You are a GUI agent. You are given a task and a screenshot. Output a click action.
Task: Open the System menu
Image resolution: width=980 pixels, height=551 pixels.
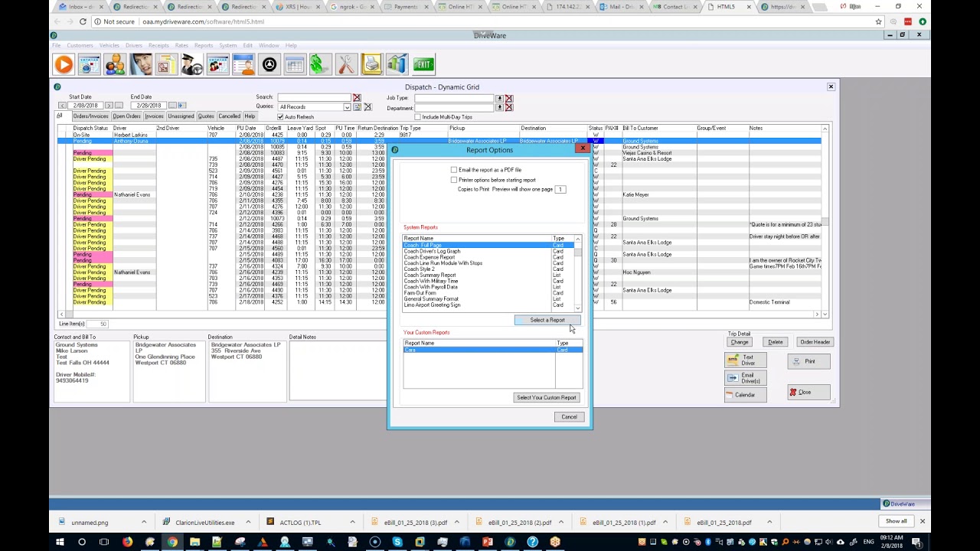click(228, 45)
